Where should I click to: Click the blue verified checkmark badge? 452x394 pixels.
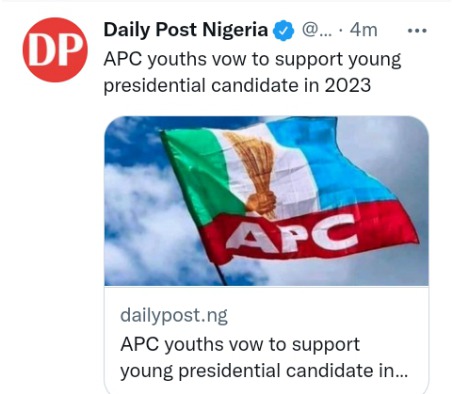click(x=283, y=30)
